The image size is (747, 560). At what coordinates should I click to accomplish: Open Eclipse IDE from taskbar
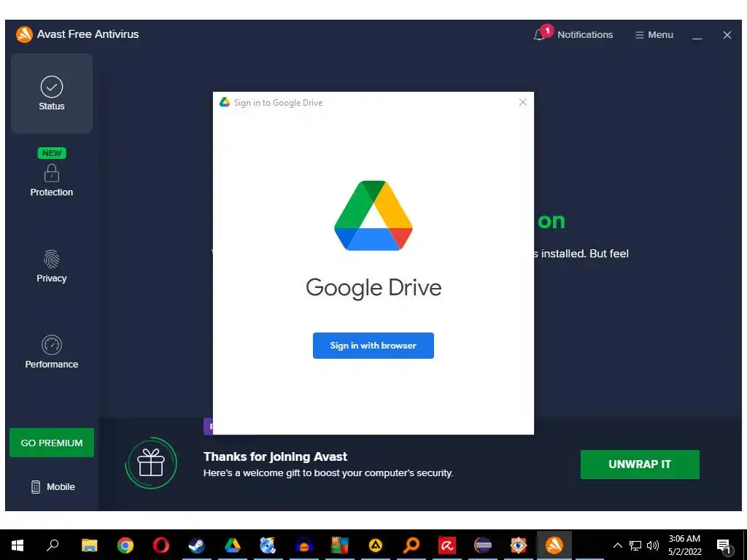point(483,545)
